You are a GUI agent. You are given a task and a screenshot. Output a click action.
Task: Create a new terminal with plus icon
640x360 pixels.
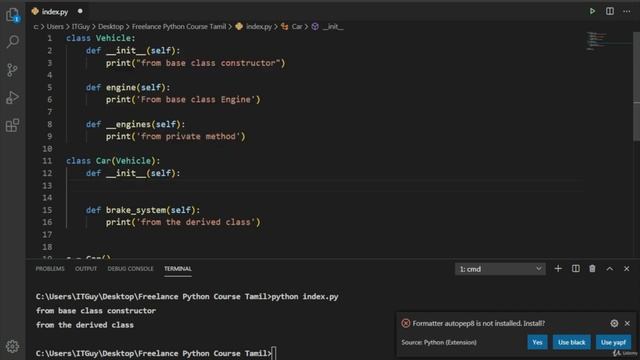[558, 269]
